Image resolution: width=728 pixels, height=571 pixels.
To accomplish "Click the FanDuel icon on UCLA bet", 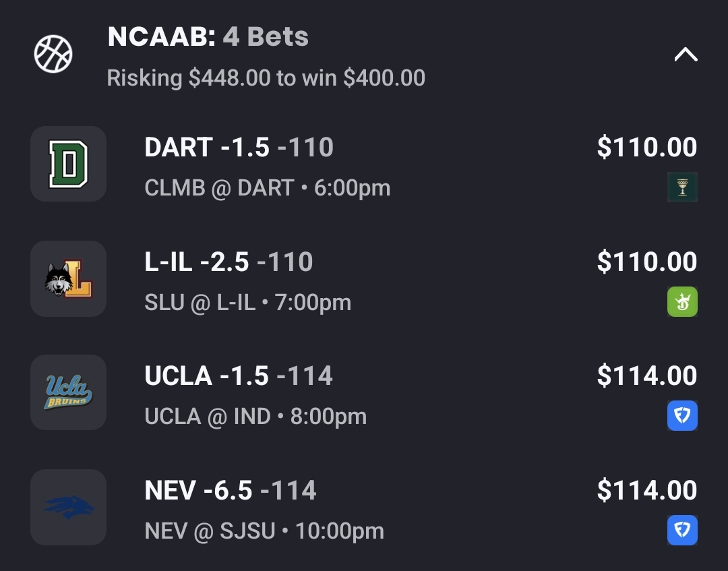I will pyautogui.click(x=682, y=416).
